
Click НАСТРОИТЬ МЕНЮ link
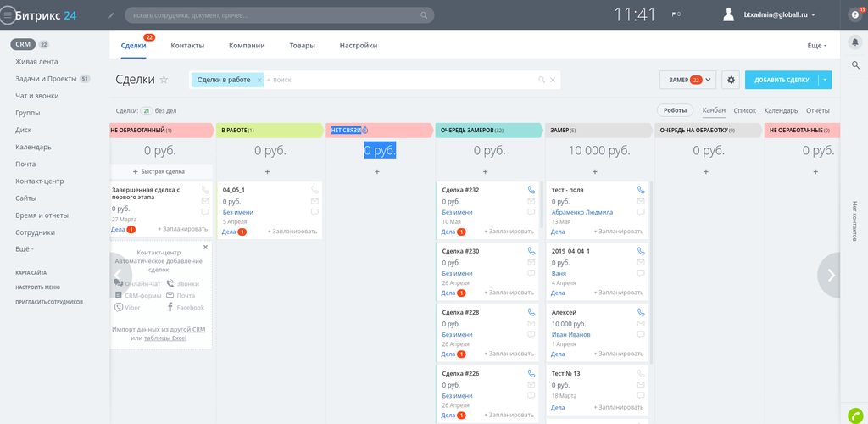click(x=37, y=287)
